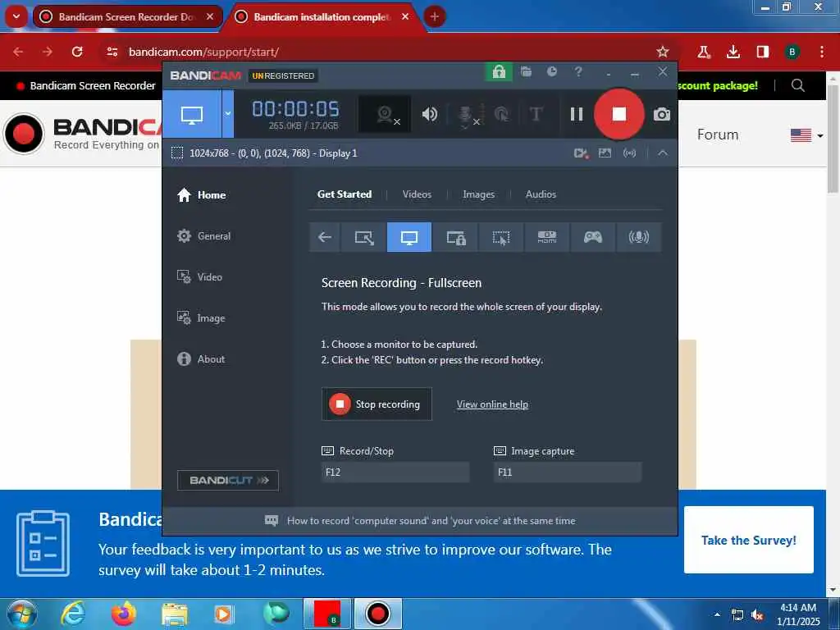Click the Stop recording button
The image size is (840, 630).
click(377, 404)
